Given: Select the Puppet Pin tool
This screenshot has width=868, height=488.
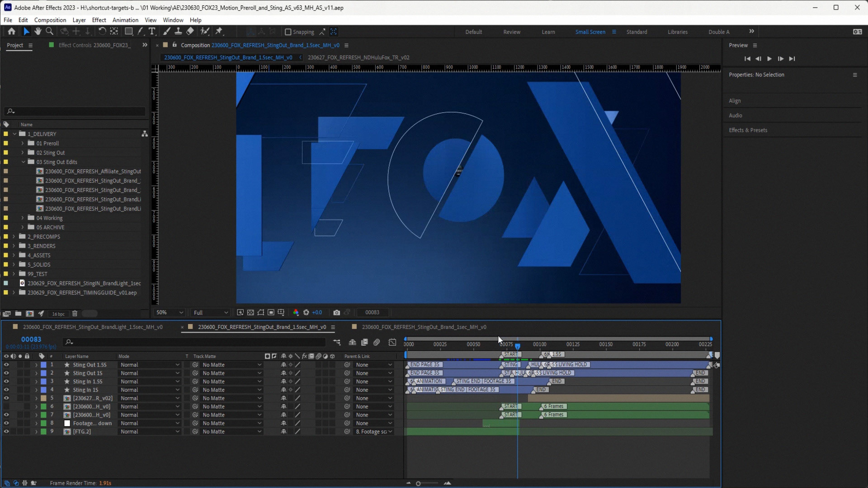Looking at the screenshot, I should coord(219,31).
